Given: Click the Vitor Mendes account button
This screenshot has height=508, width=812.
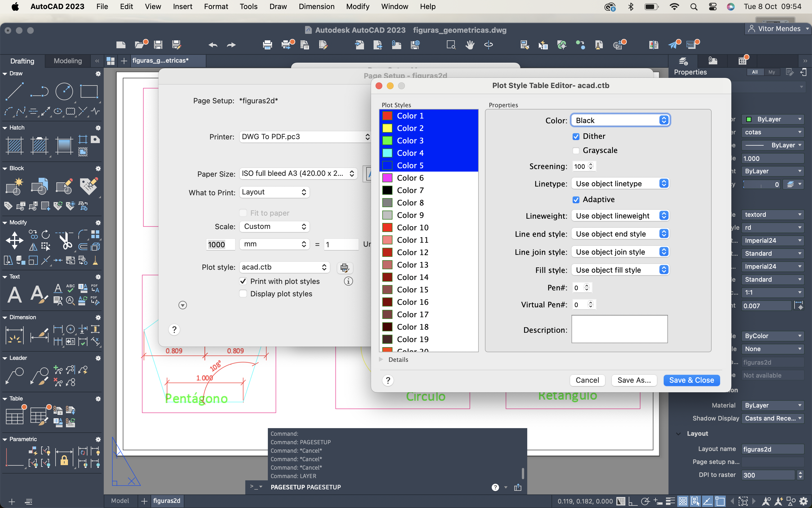Looking at the screenshot, I should coord(778,29).
